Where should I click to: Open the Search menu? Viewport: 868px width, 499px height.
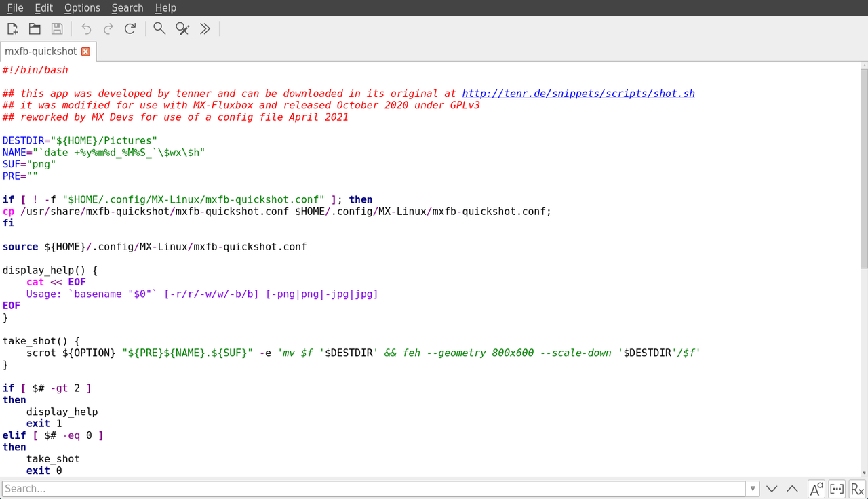[x=127, y=8]
